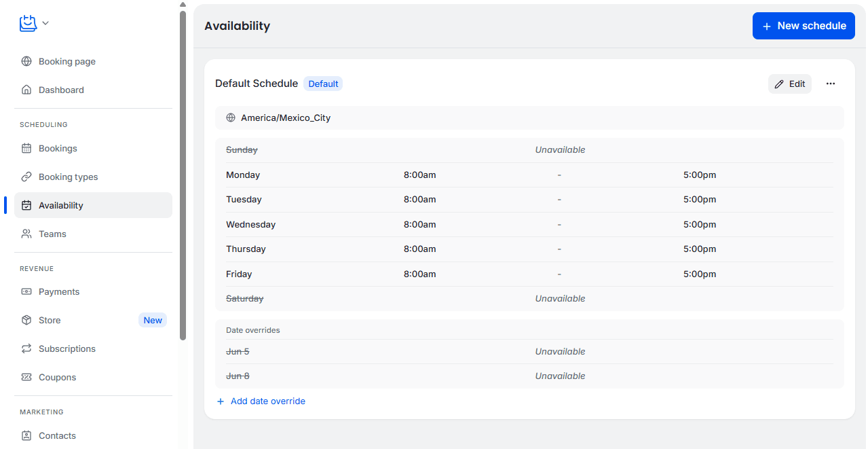Go to Dashboard in the sidebar
The width and height of the screenshot is (868, 449).
tap(93, 90)
